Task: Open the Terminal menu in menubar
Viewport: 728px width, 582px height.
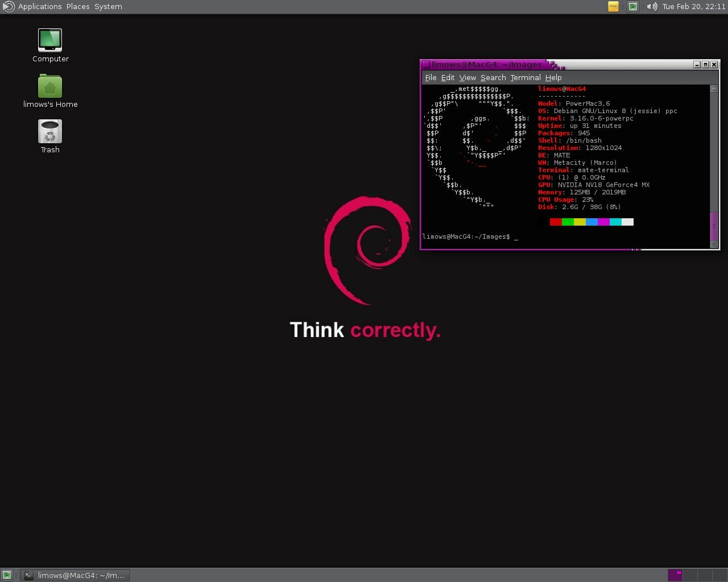Action: click(526, 78)
